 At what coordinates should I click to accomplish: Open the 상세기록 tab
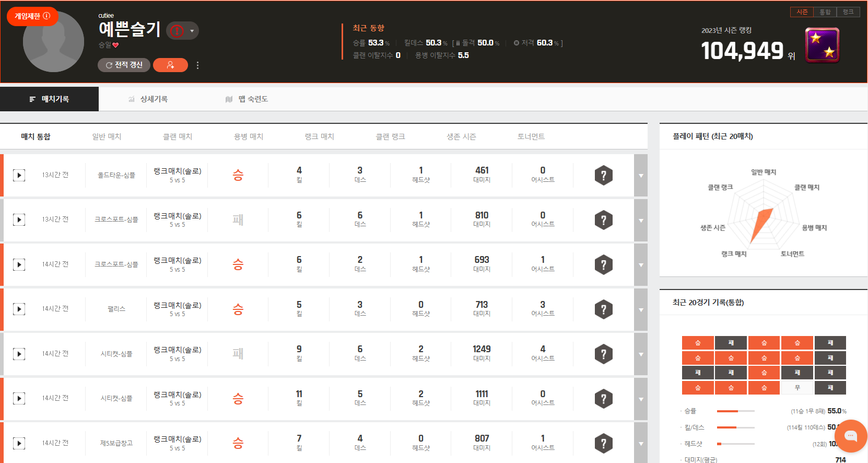tap(148, 99)
